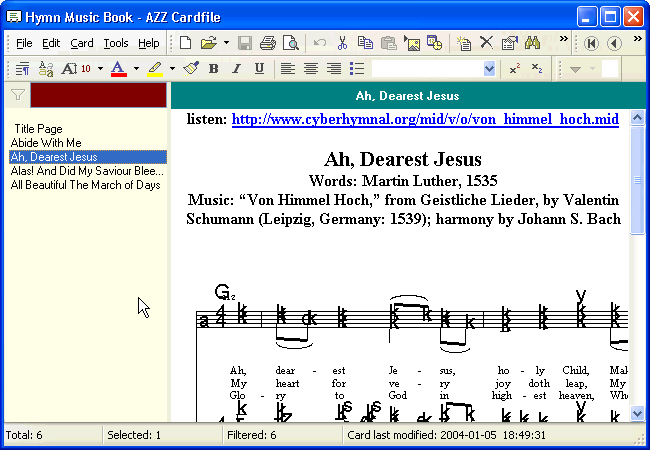Open print preview with the magnifier page icon
This screenshot has width=650, height=450.
coord(291,43)
